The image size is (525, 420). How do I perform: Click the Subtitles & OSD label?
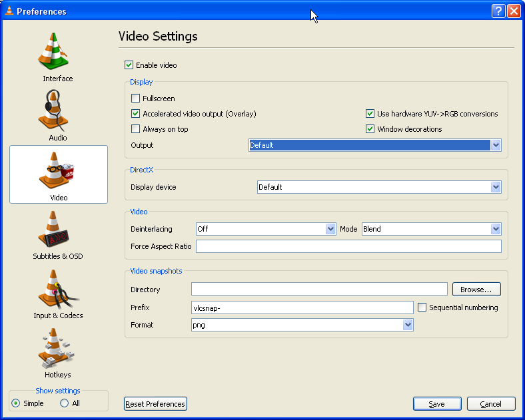tap(57, 256)
